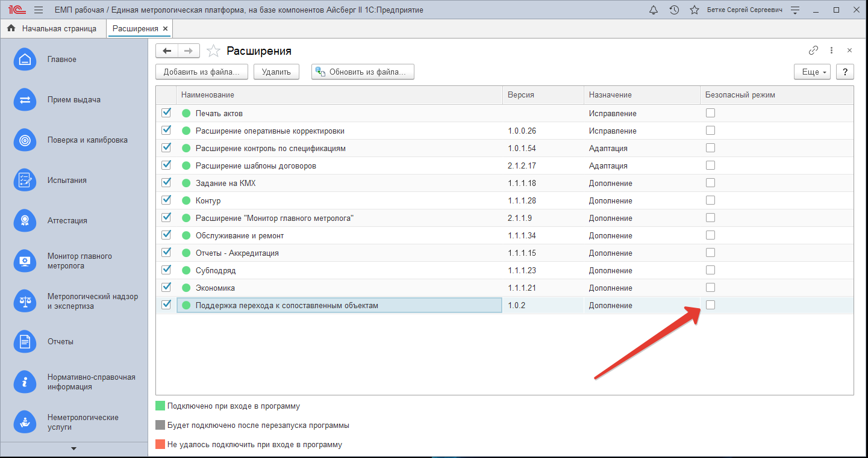This screenshot has width=868, height=458.
Task: Open the Аттестация section icon
Action: [25, 220]
